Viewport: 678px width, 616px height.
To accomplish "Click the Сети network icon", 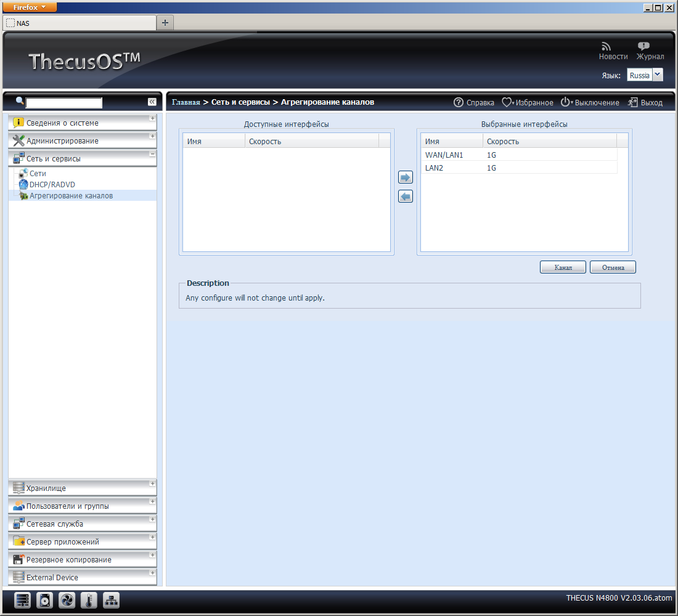I will tap(23, 173).
